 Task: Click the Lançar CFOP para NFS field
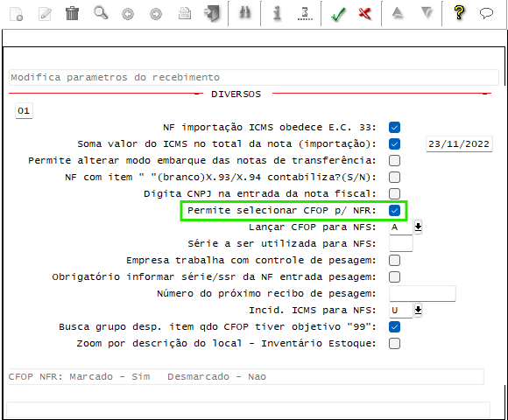(x=401, y=227)
